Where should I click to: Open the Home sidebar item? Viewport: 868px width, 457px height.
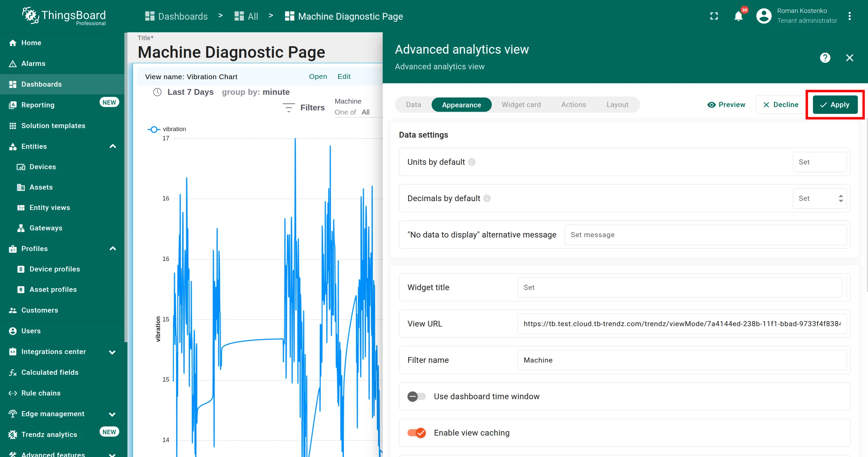62,43
